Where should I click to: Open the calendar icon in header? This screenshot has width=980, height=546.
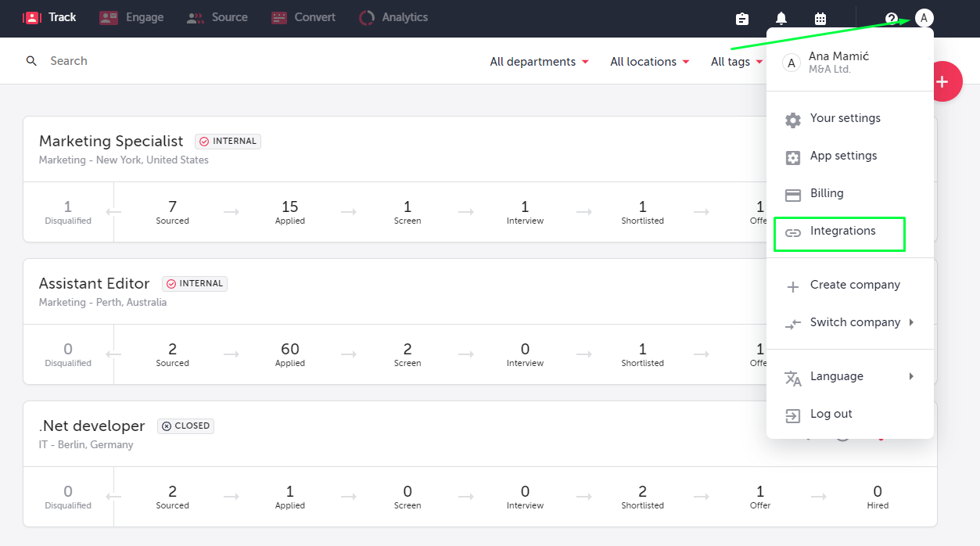(820, 19)
